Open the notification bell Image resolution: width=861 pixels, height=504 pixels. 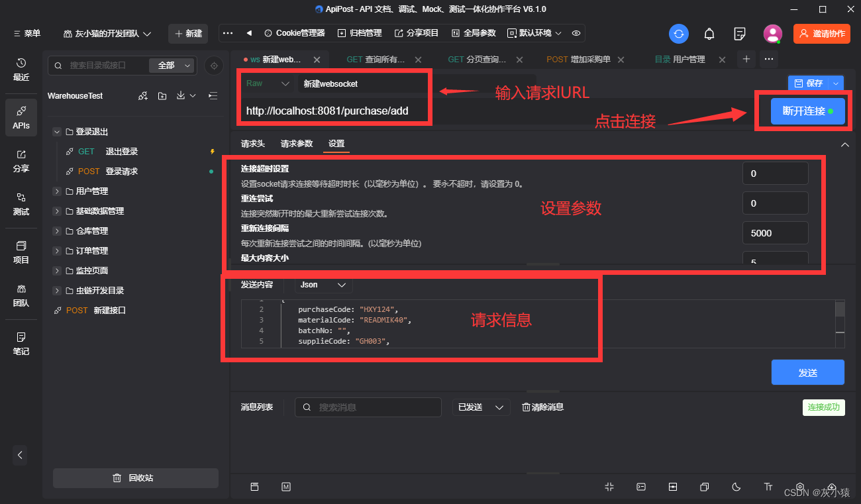pyautogui.click(x=709, y=34)
